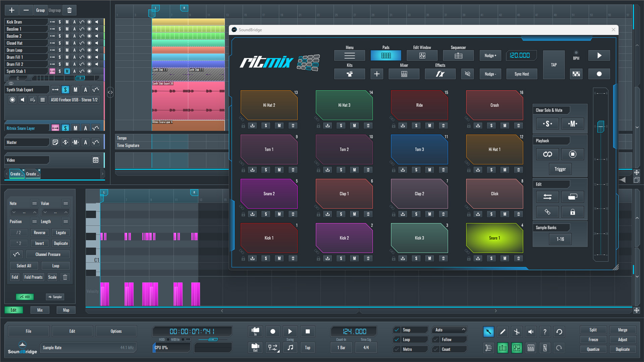Select the arrow pointer tool
This screenshot has width=644, height=362.
click(488, 332)
